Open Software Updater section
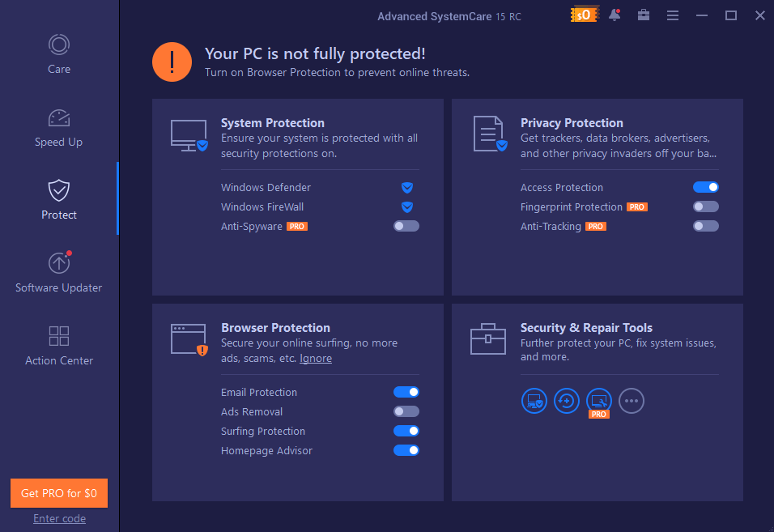Screen dimensions: 774x532 click(59, 272)
